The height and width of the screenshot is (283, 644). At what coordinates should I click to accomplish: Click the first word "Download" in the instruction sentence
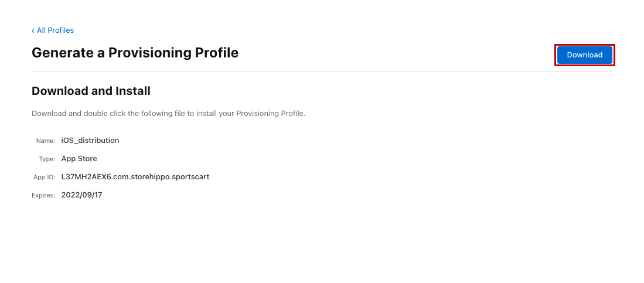coord(48,113)
